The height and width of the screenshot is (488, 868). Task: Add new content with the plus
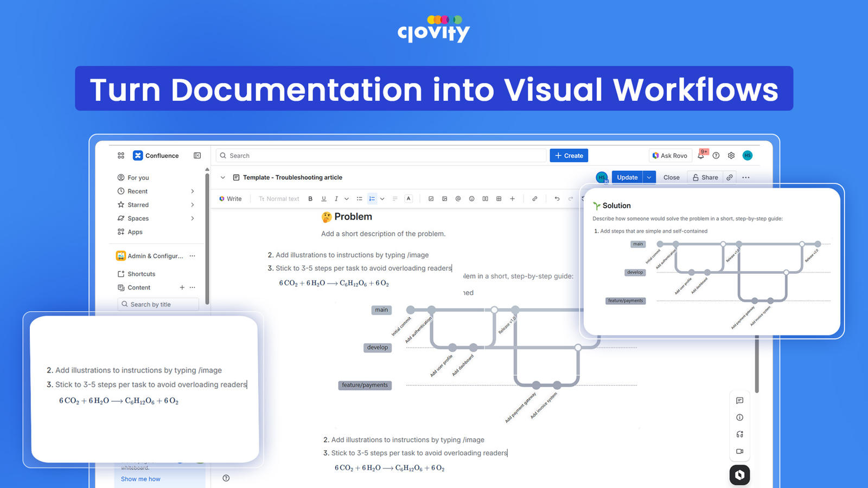(182, 288)
